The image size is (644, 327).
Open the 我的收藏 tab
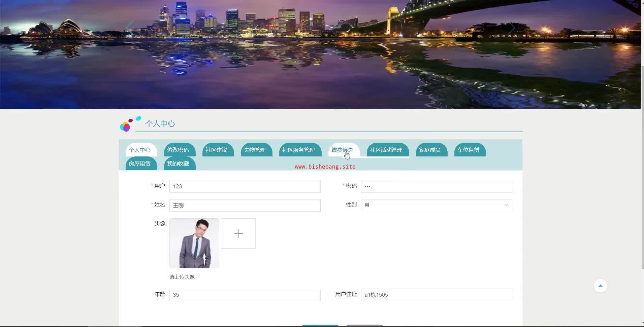click(180, 163)
